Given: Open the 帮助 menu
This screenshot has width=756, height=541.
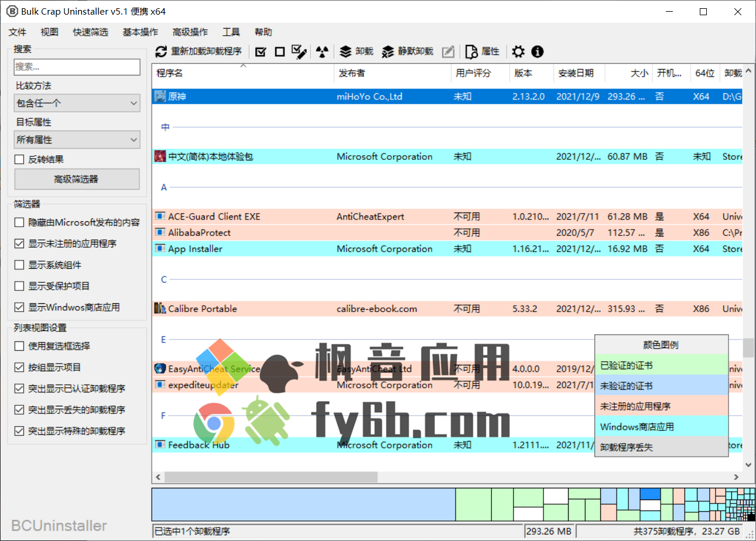Looking at the screenshot, I should coord(264,32).
